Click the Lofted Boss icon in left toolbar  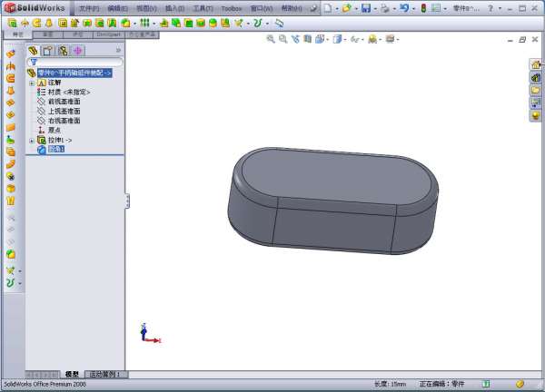click(11, 91)
